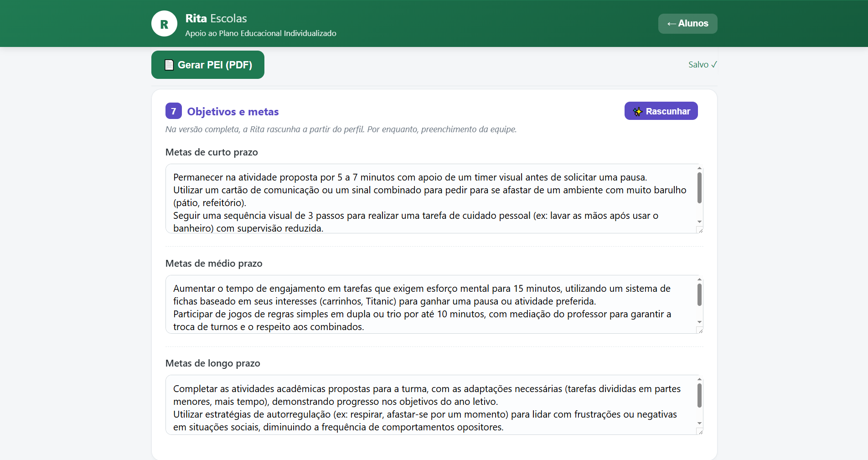
Task: Click the Metas de médio prazo label
Action: (214, 264)
